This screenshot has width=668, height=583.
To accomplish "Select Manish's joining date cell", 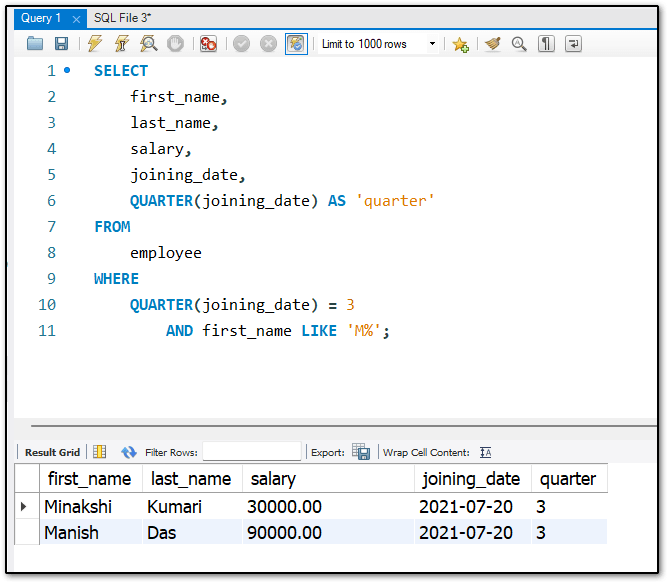I will 472,532.
